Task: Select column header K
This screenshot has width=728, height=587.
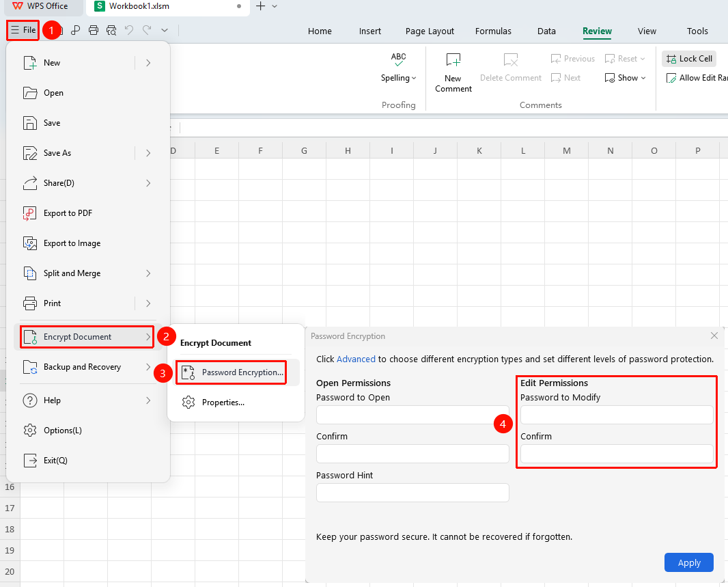Action: coord(479,150)
